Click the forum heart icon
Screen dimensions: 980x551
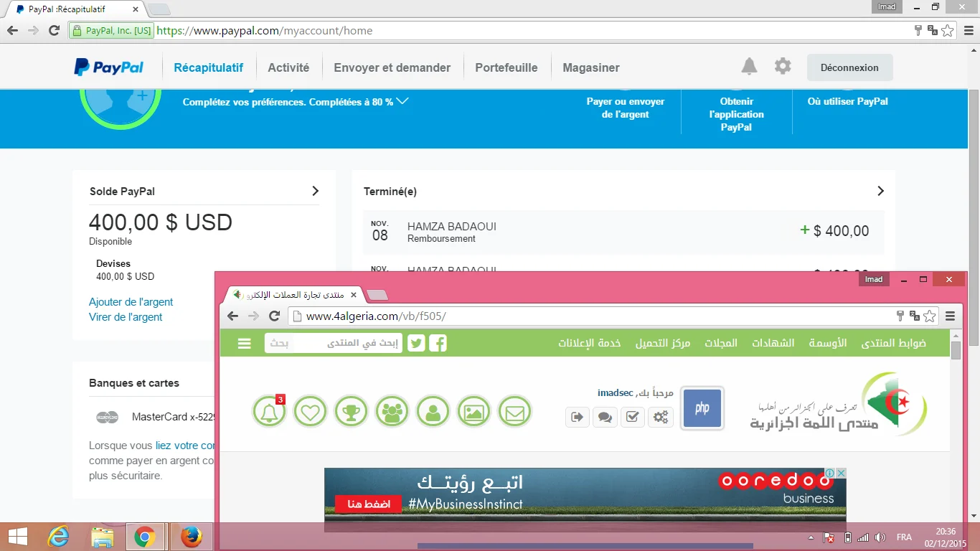pyautogui.click(x=310, y=412)
